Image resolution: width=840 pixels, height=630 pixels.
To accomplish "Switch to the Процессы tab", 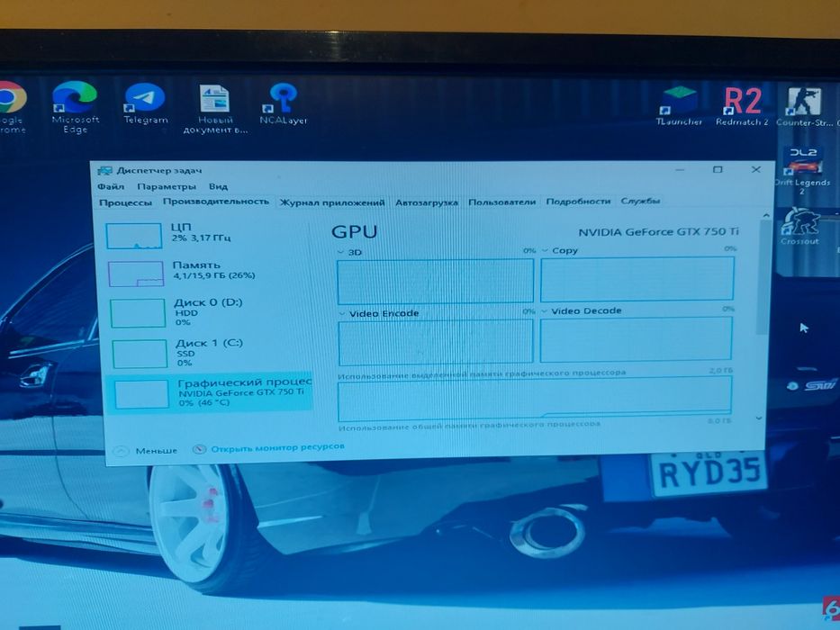I will tap(125, 202).
